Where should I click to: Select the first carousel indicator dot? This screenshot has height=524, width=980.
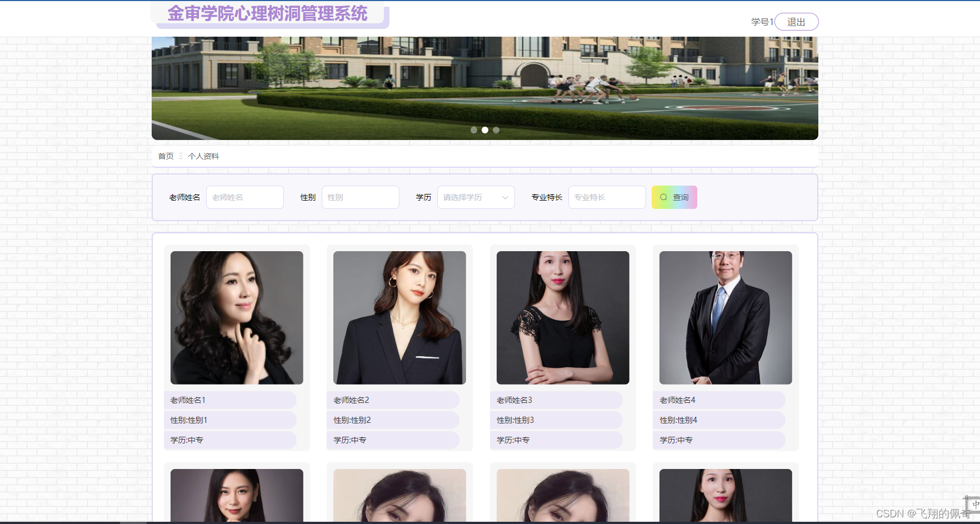tap(474, 130)
